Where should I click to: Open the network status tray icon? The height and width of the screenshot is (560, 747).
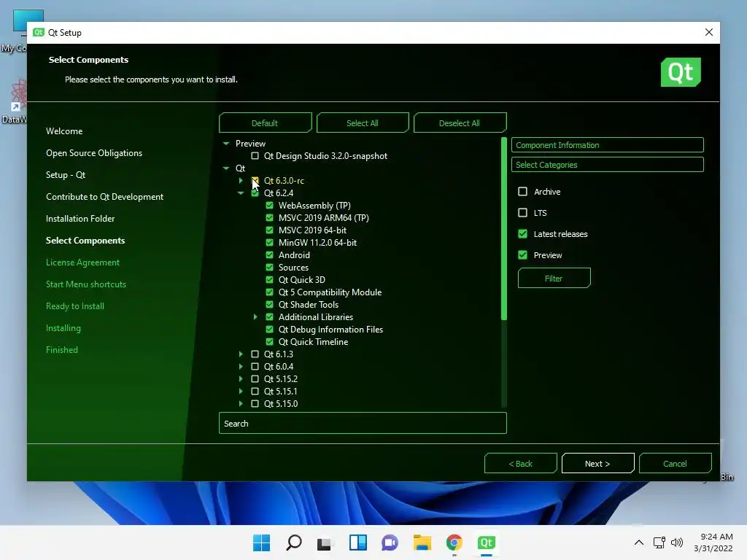point(659,542)
